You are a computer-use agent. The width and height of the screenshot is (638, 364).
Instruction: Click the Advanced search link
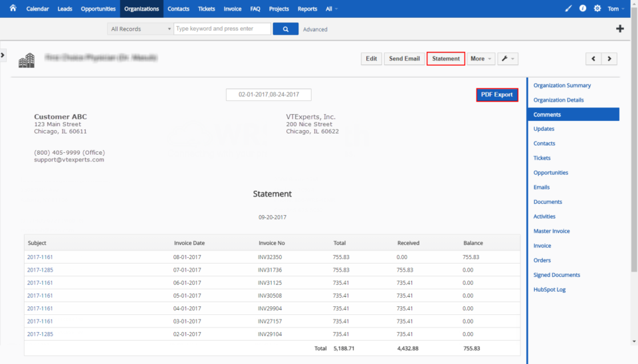click(x=315, y=29)
